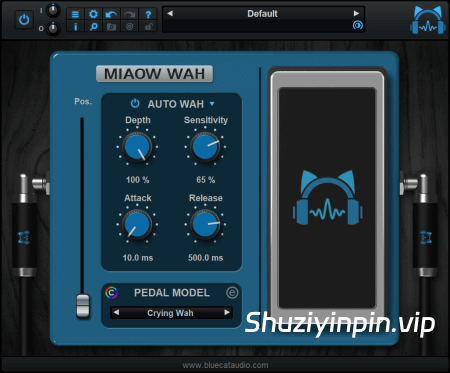The image size is (450, 373).
Task: Open www.bluecataudio.com link
Action: [x=225, y=365]
